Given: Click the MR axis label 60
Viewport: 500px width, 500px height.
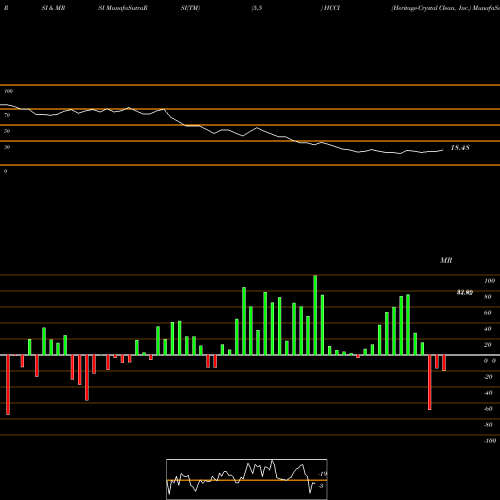Looking at the screenshot, I should (x=488, y=313).
